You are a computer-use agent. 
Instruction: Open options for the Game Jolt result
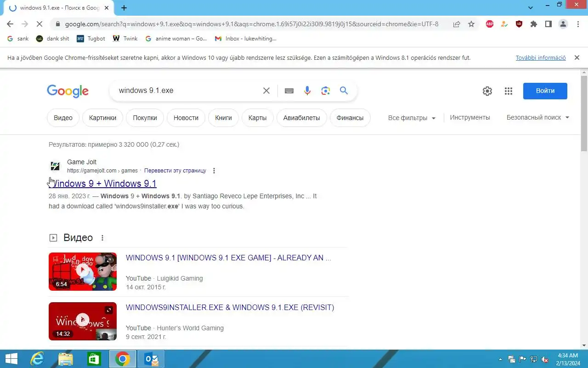(214, 171)
